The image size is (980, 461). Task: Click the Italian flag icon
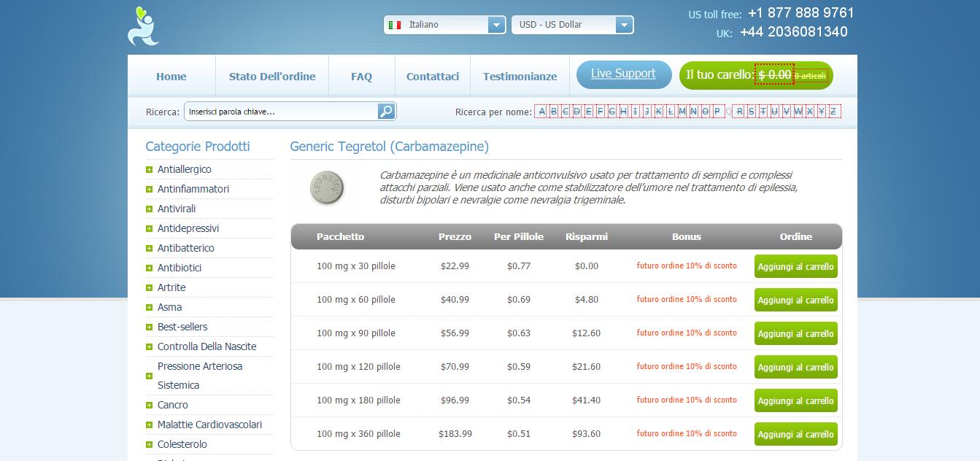395,25
